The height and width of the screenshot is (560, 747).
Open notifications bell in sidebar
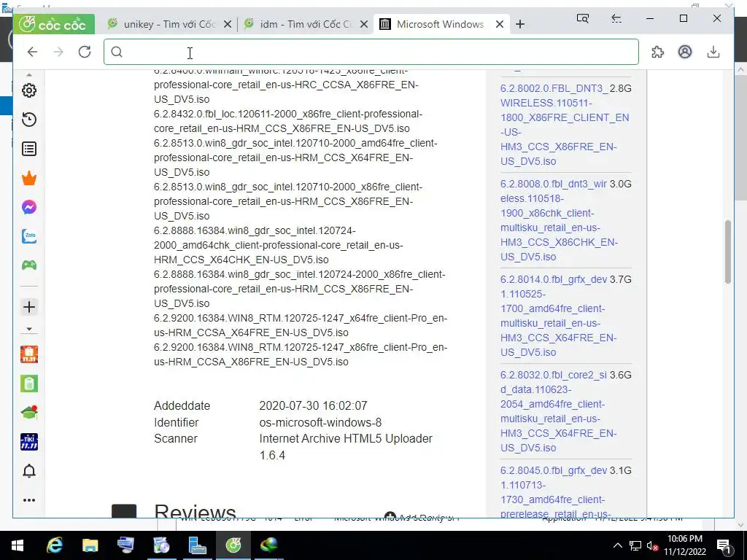[29, 471]
